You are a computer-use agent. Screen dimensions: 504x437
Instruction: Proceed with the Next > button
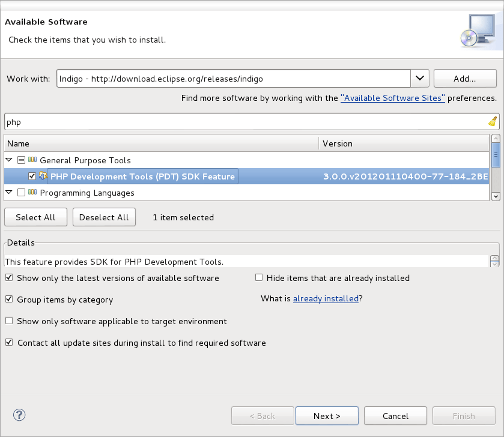[327, 416]
